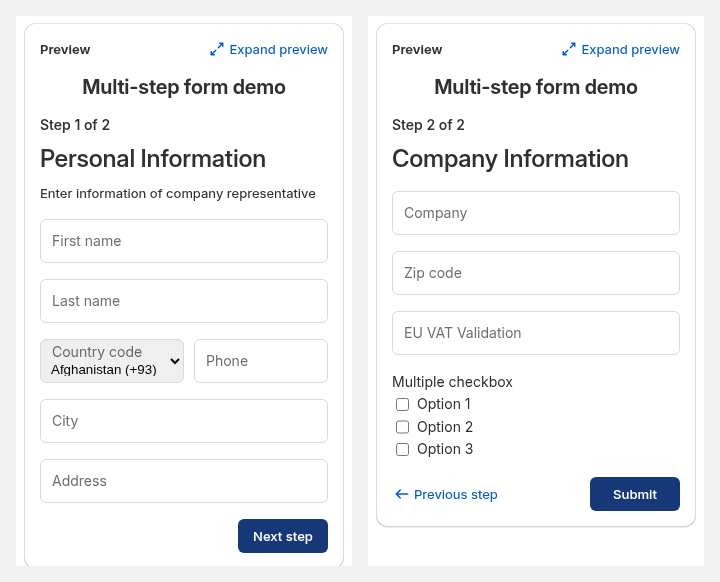The height and width of the screenshot is (582, 720).
Task: Focus the Last name input
Action: (184, 301)
